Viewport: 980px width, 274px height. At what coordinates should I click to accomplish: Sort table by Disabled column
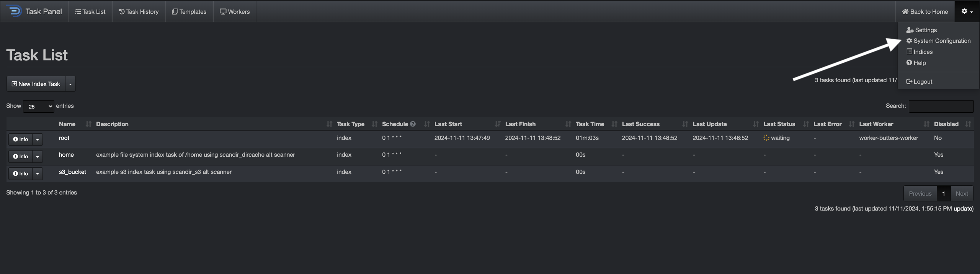pos(952,124)
